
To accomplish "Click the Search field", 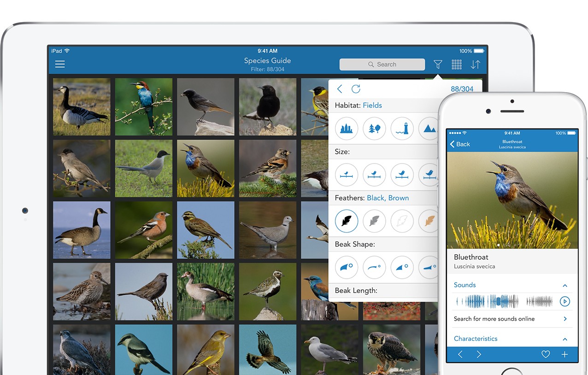I will coord(382,64).
